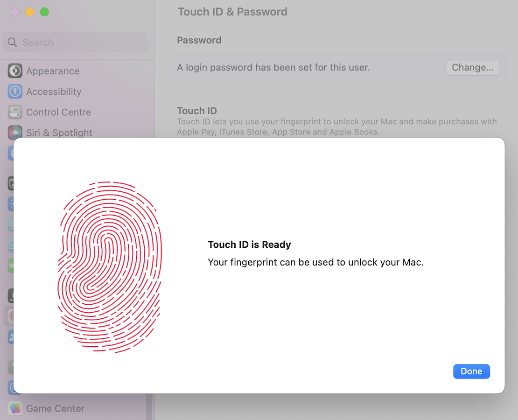Click the magnifying glass search icon

pyautogui.click(x=12, y=42)
